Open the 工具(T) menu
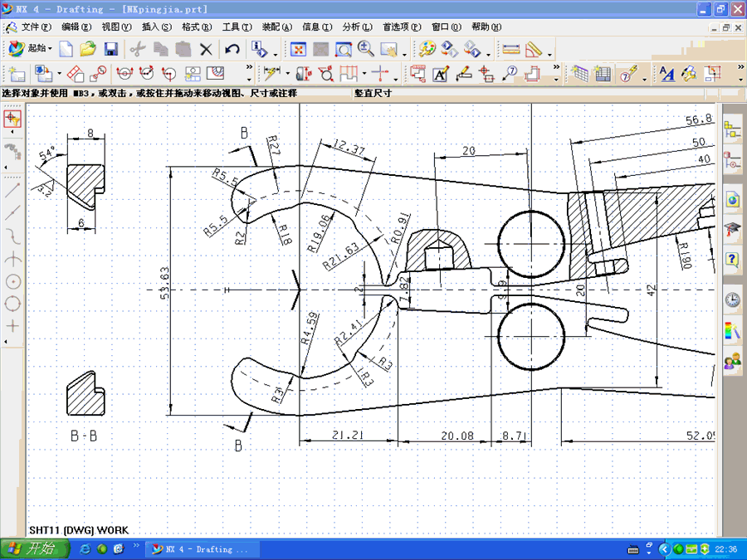 [237, 27]
